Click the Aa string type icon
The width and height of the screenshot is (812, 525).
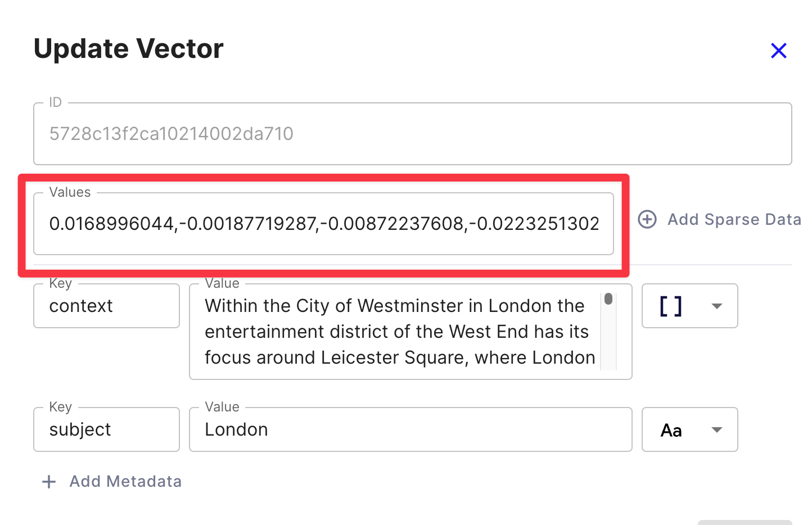(x=671, y=430)
